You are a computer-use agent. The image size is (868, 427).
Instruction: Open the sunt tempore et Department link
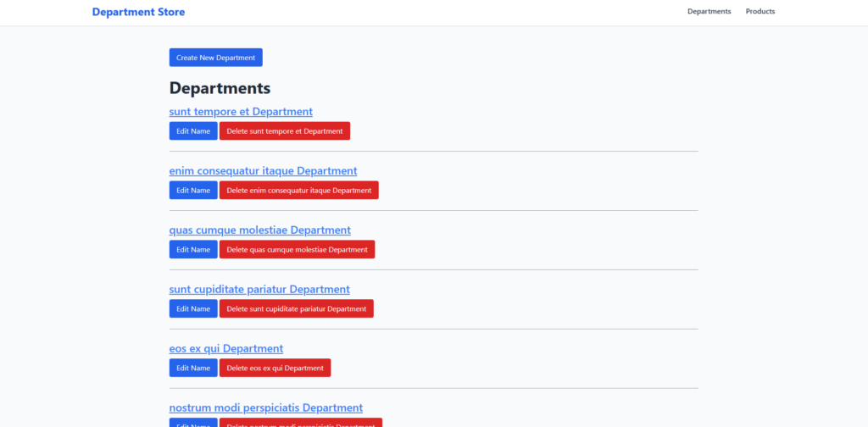pyautogui.click(x=241, y=112)
